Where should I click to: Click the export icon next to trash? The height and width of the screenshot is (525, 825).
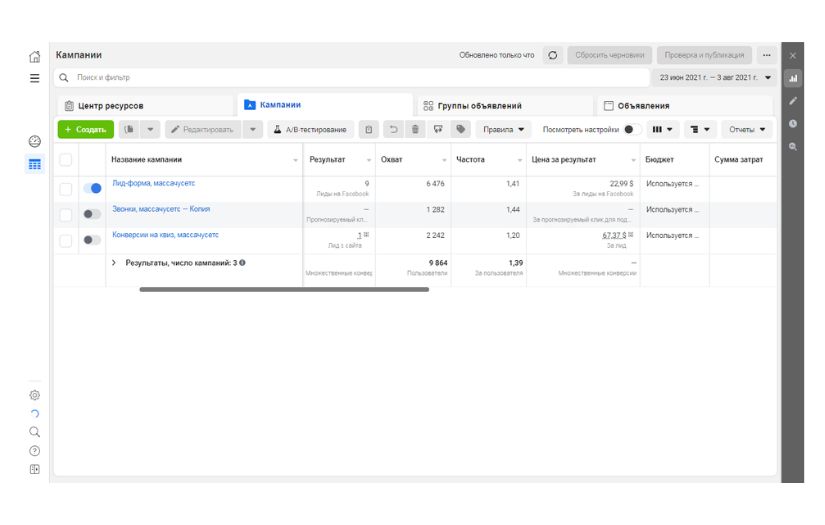click(438, 129)
